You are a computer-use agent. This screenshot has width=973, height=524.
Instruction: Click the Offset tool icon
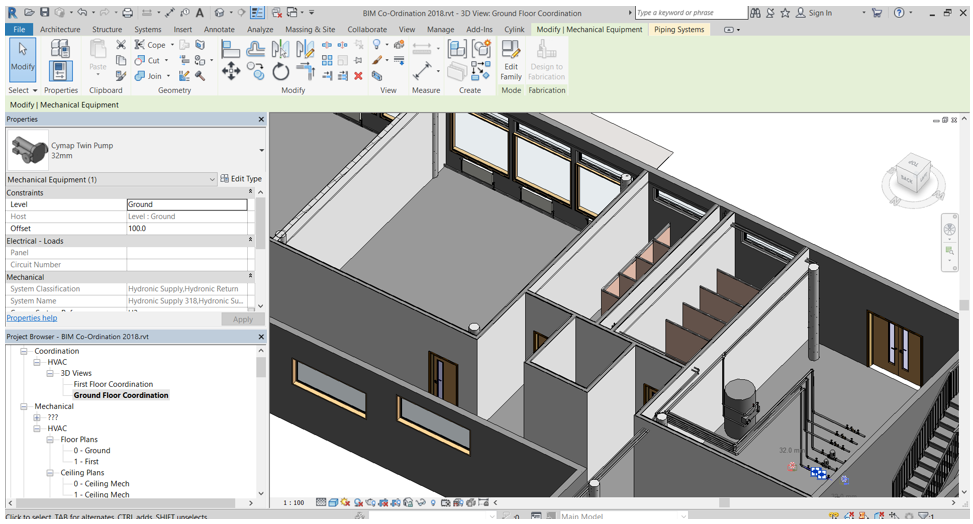(256, 49)
